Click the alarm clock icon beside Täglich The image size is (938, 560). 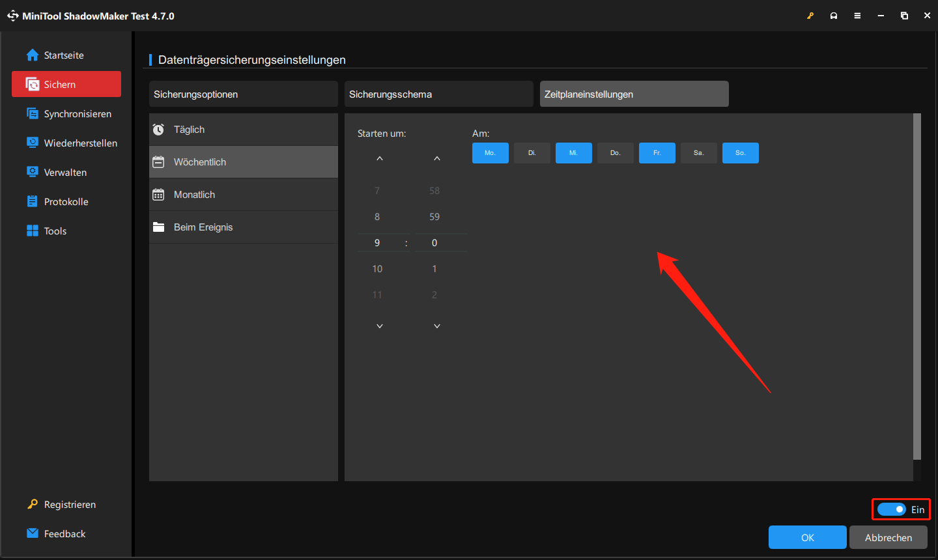[158, 130]
